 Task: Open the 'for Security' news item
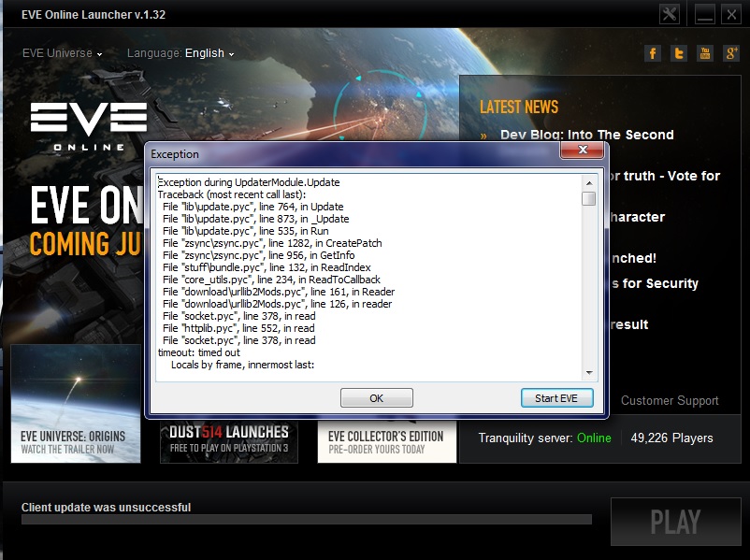tap(655, 283)
